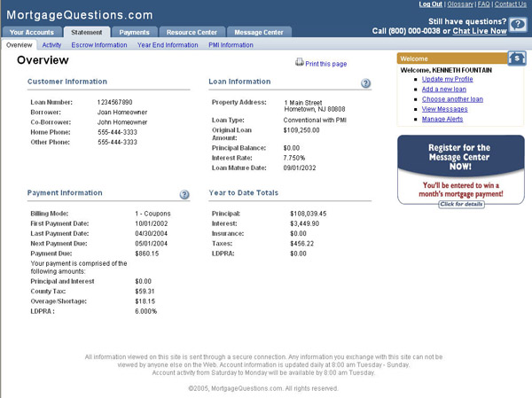This screenshot has width=532, height=398.
Task: Click the loan type Conventional with PMI
Action: [x=315, y=121]
